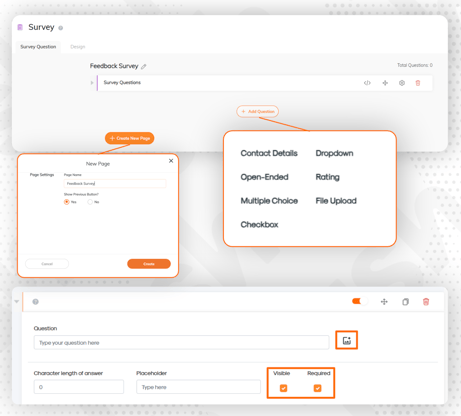Image resolution: width=461 pixels, height=416 pixels.
Task: Click the move icon in Survey Questions row
Action: click(x=385, y=83)
